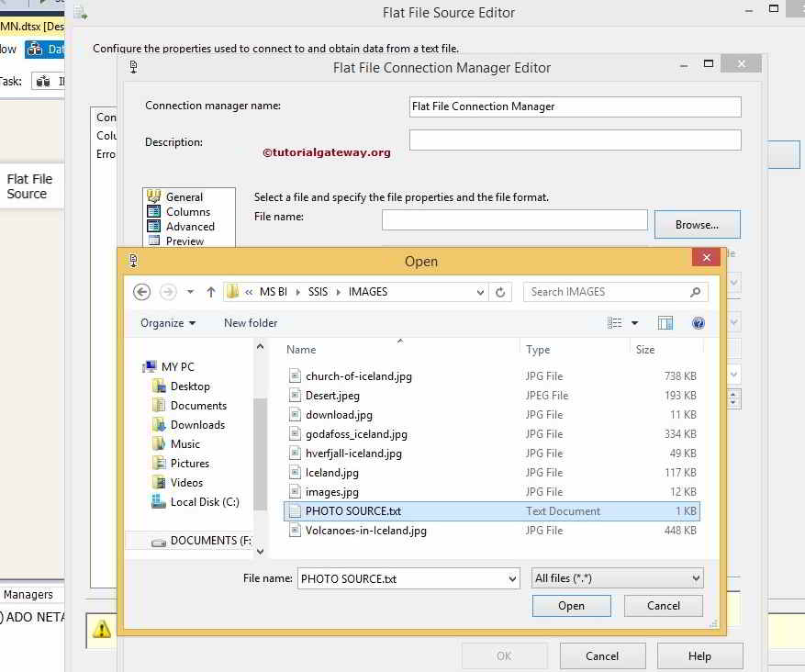Sort files by Name column
Image resolution: width=805 pixels, height=672 pixels.
(301, 350)
